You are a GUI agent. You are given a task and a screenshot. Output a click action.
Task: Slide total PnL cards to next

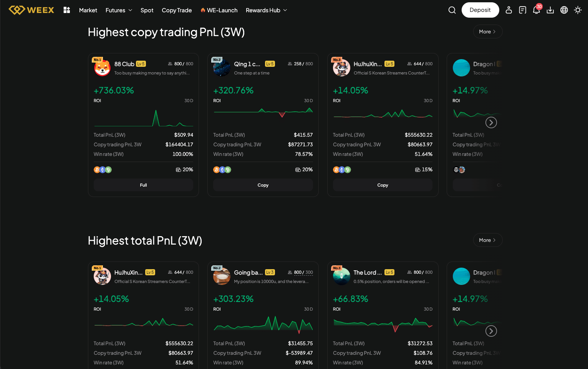[491, 331]
